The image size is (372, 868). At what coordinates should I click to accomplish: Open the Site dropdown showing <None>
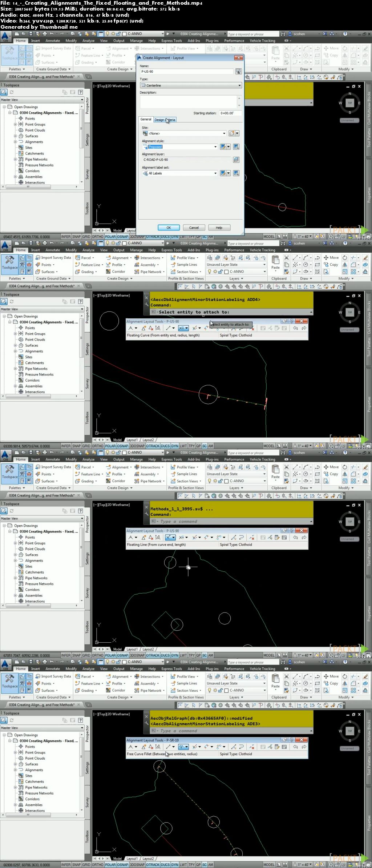(x=184, y=133)
